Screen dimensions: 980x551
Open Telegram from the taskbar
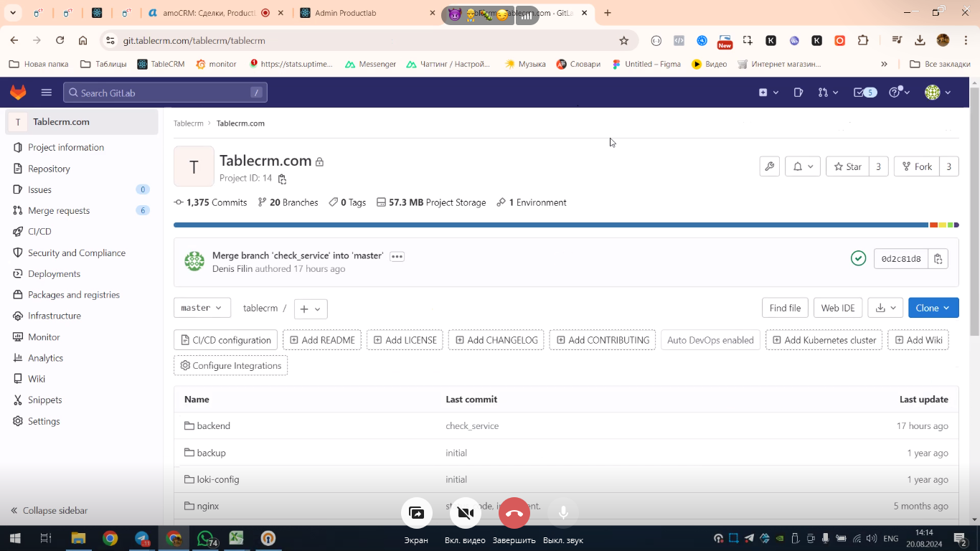(x=142, y=538)
